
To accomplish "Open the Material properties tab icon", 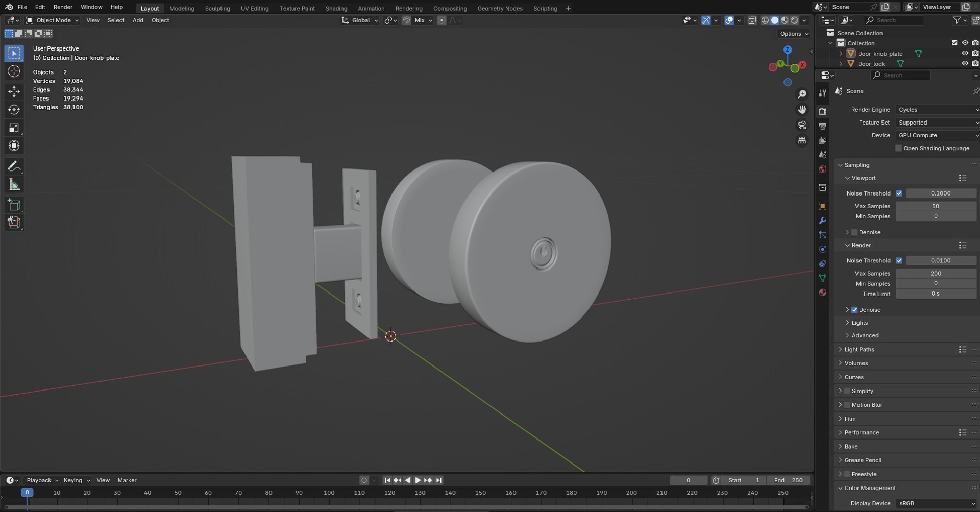I will [x=822, y=292].
